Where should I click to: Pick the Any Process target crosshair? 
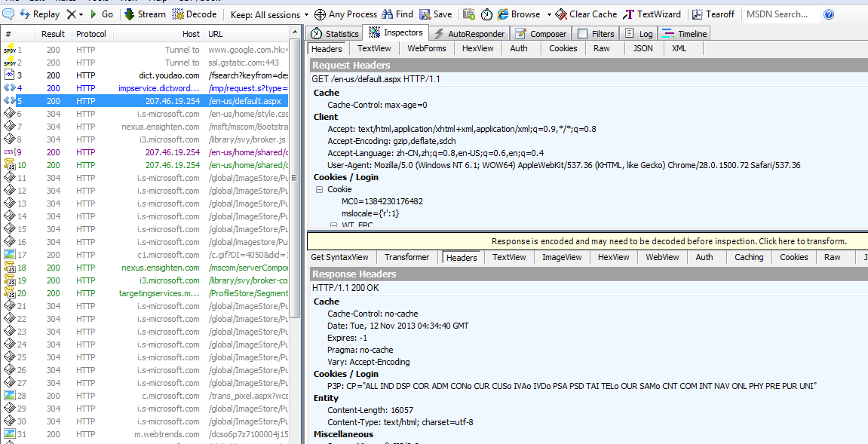346,14
